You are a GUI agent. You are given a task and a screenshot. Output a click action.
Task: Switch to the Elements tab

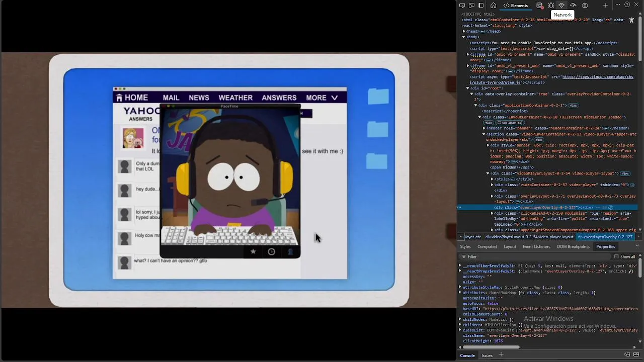[516, 6]
